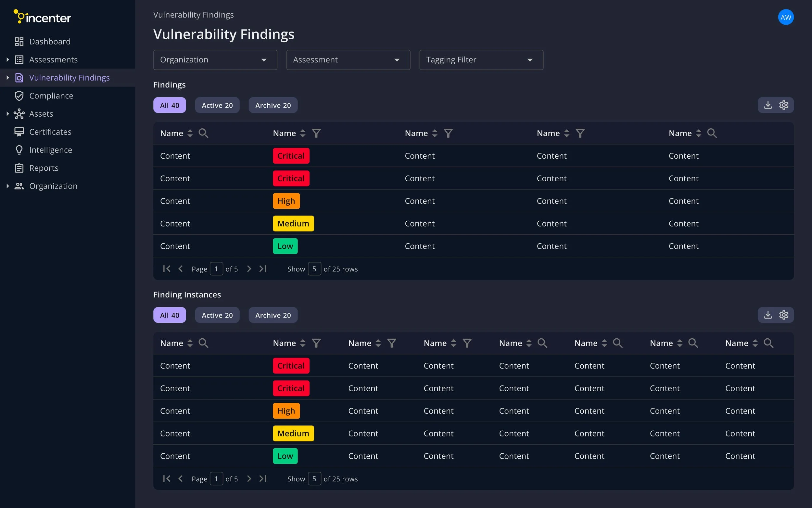The height and width of the screenshot is (508, 812).
Task: Open the AW user avatar
Action: [x=785, y=17]
